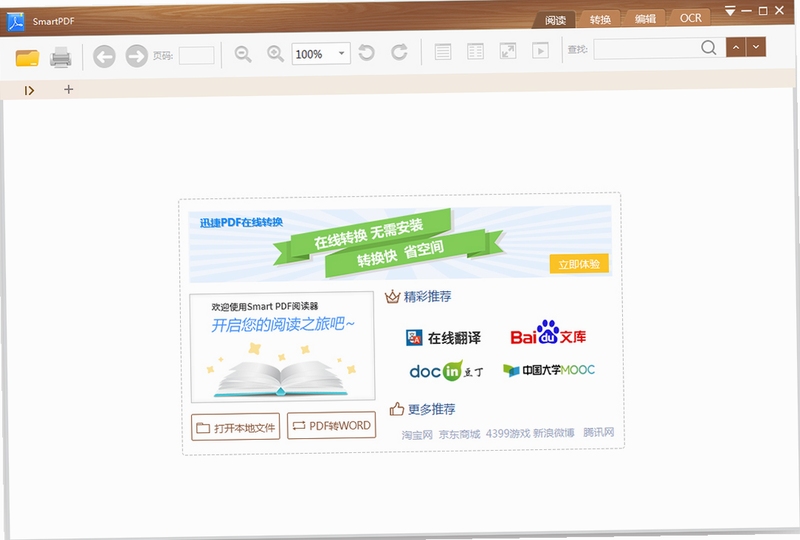This screenshot has width=800, height=540.
Task: Go forward with right arrow button
Action: tap(136, 56)
